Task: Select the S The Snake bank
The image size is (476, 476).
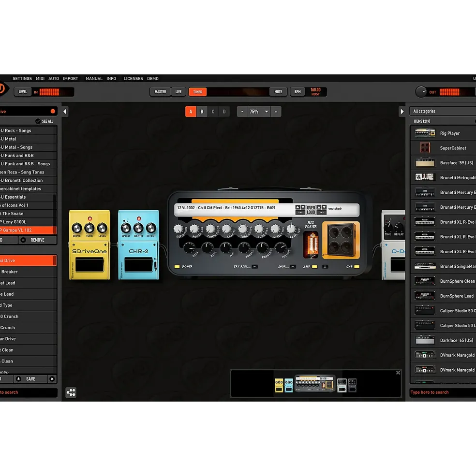Action: [28, 214]
